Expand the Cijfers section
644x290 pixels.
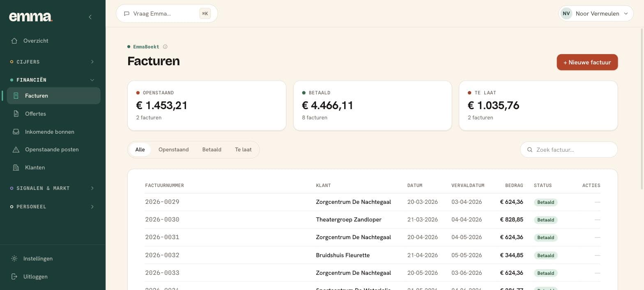(53, 62)
